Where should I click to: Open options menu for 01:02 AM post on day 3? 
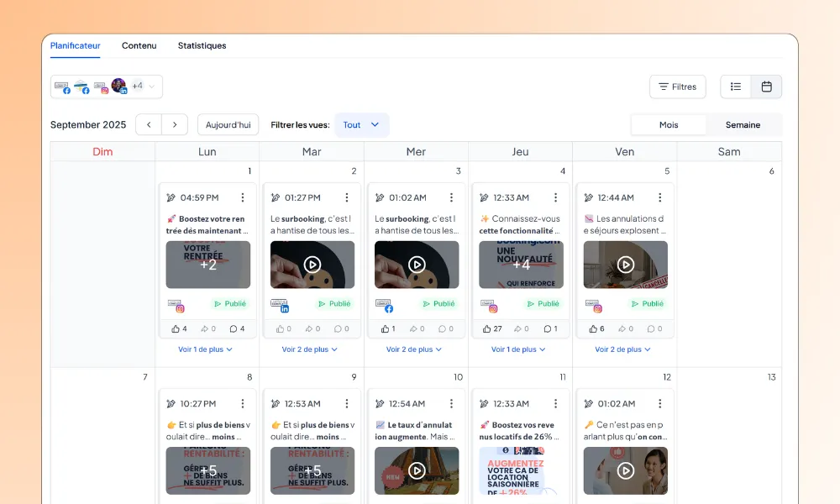(x=452, y=197)
